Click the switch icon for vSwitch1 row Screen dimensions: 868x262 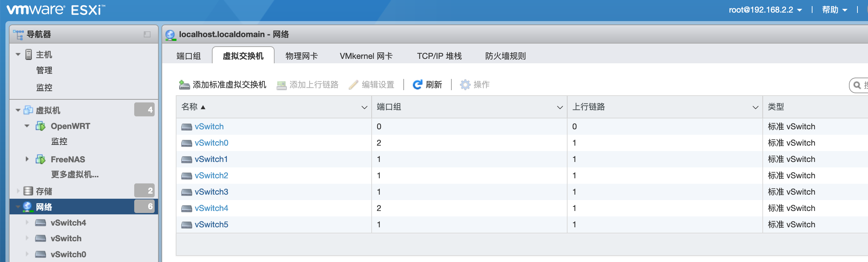click(x=187, y=160)
